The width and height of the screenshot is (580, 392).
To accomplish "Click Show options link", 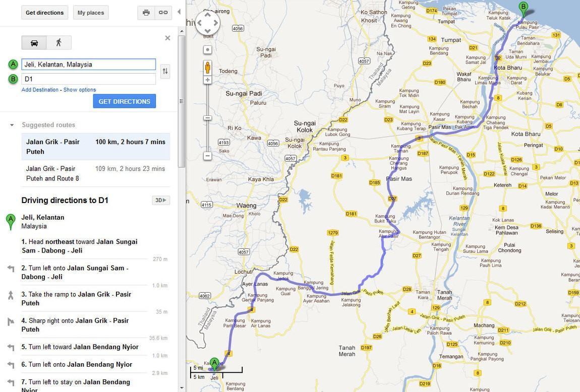I will tap(80, 90).
